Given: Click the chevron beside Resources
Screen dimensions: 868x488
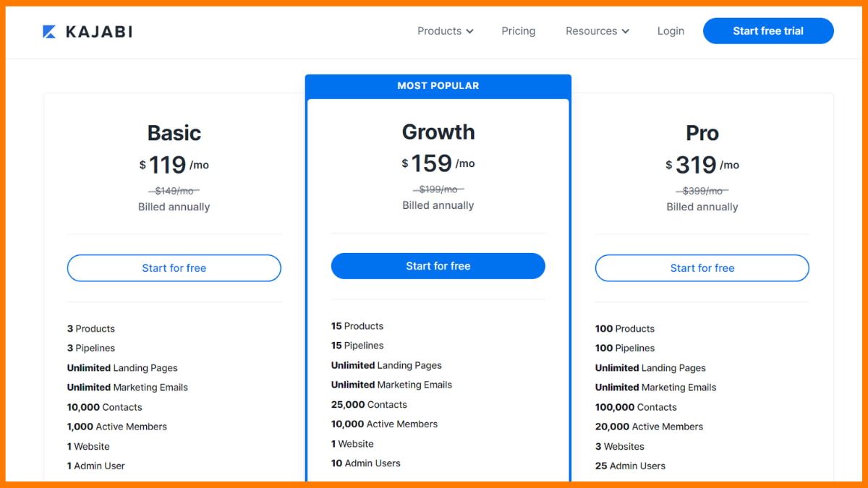Looking at the screenshot, I should (625, 31).
